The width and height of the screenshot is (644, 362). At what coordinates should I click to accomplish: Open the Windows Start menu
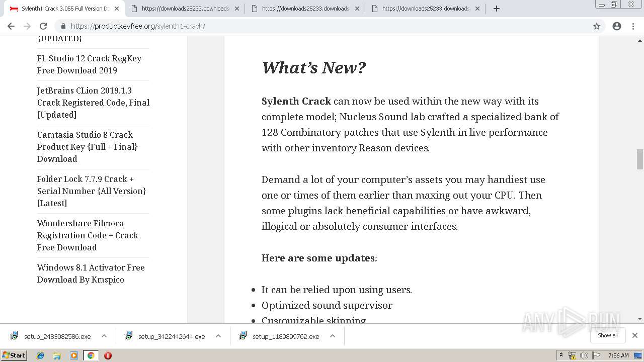click(x=14, y=355)
